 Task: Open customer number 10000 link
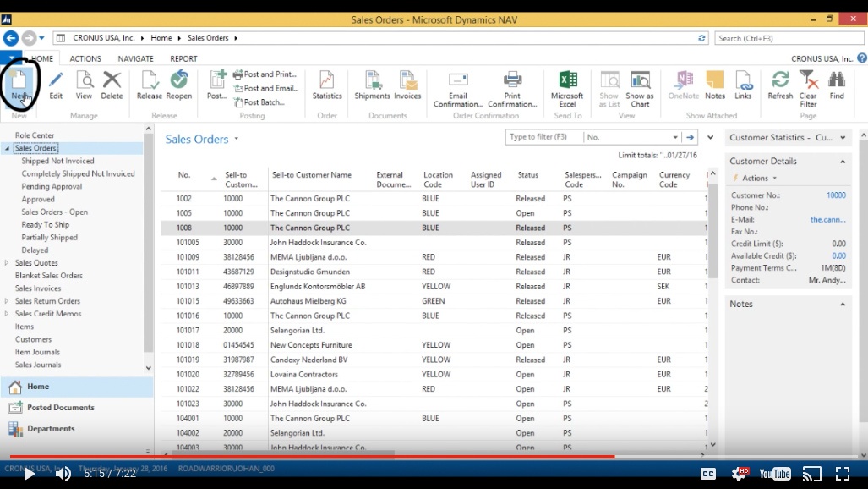[x=835, y=195]
